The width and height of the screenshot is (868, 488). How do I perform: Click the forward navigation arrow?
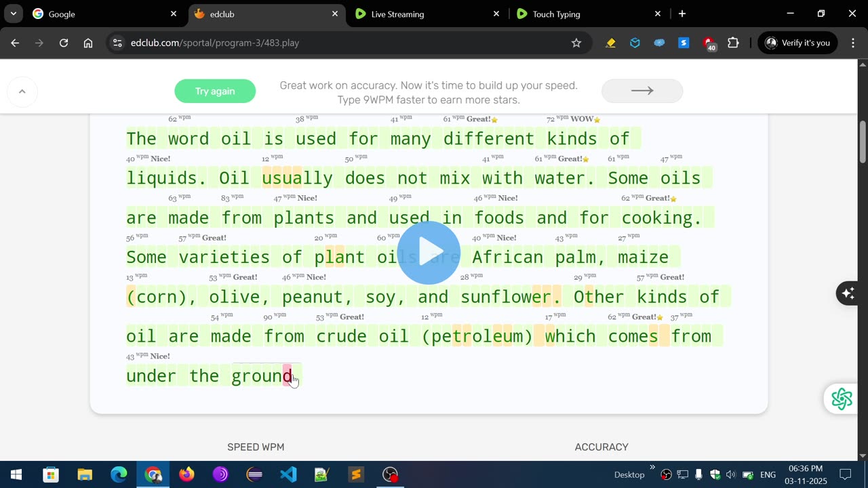39,43
